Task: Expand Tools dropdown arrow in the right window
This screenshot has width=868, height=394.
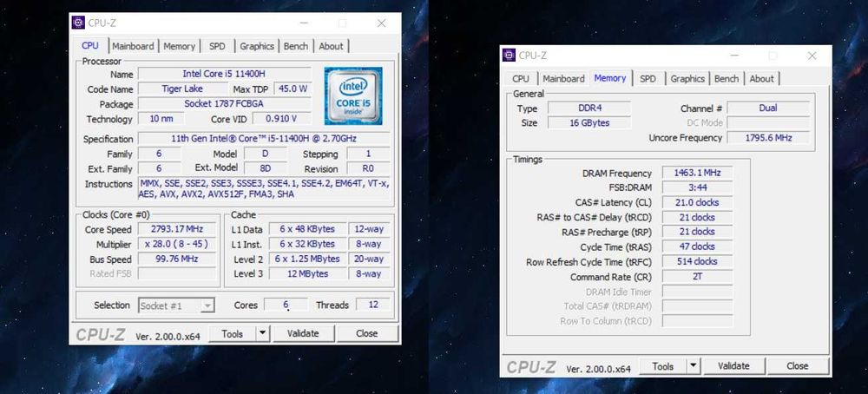Action: pyautogui.click(x=693, y=365)
